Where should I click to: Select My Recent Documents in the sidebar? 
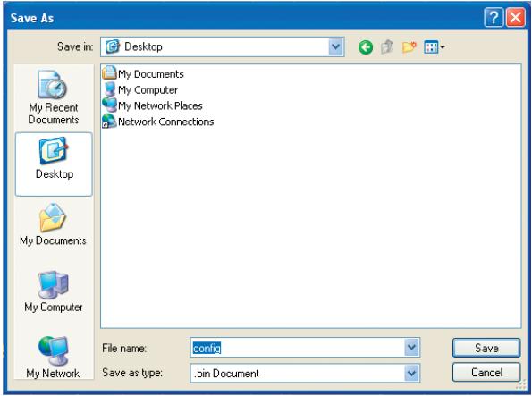click(x=54, y=97)
